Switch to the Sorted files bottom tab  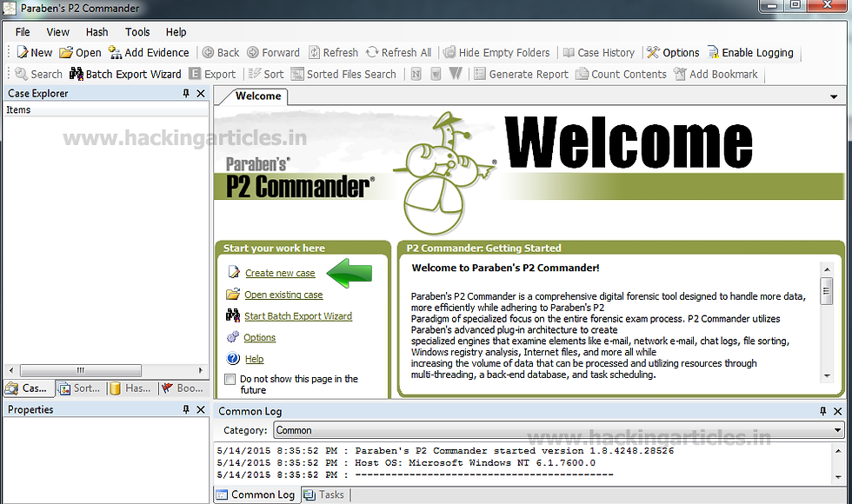point(80,388)
